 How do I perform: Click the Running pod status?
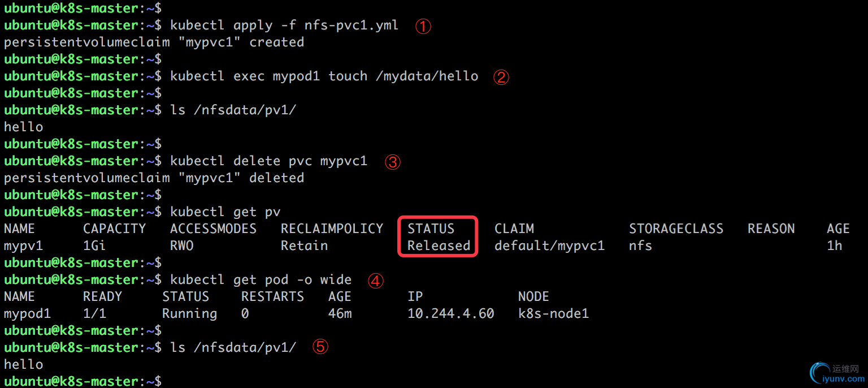[190, 314]
